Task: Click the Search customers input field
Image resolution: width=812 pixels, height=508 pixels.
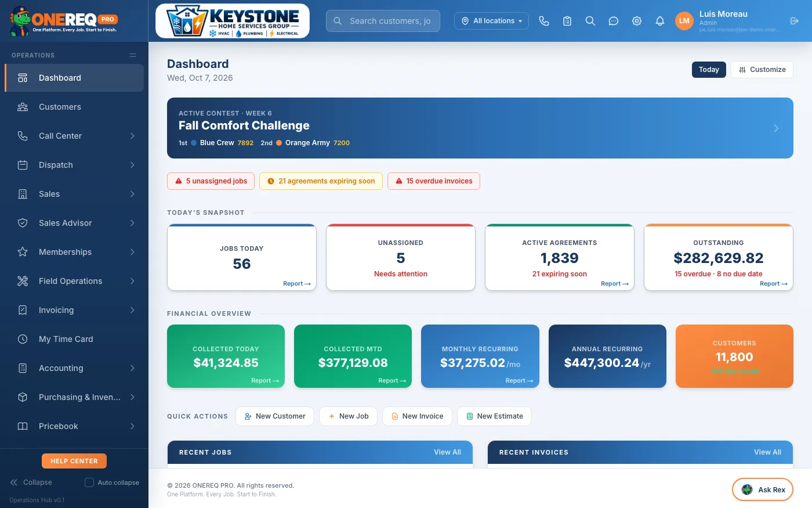Action: tap(383, 21)
